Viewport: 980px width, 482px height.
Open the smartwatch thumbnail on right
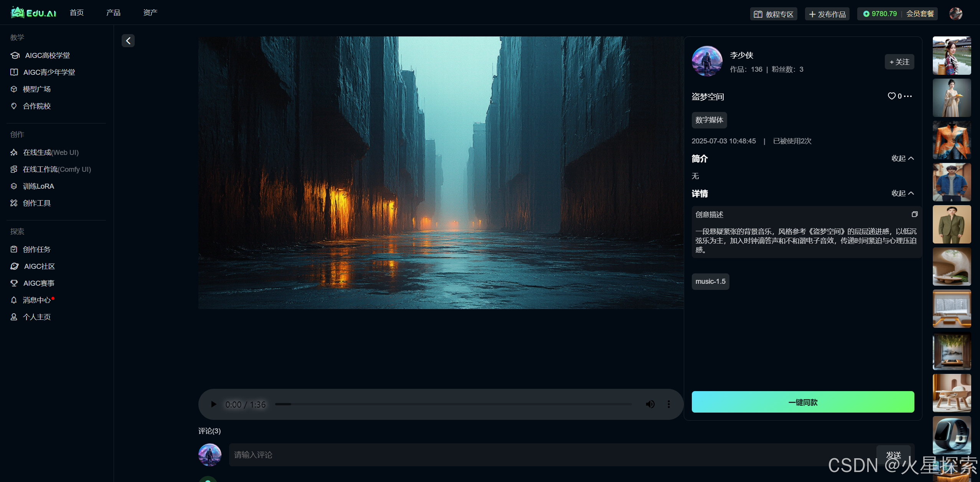952,435
